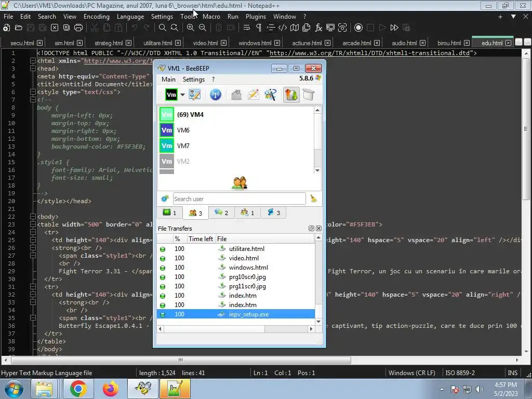Print the current document with the printer icon
Image resolution: width=532 pixels, height=399 pixels.
[78, 28]
